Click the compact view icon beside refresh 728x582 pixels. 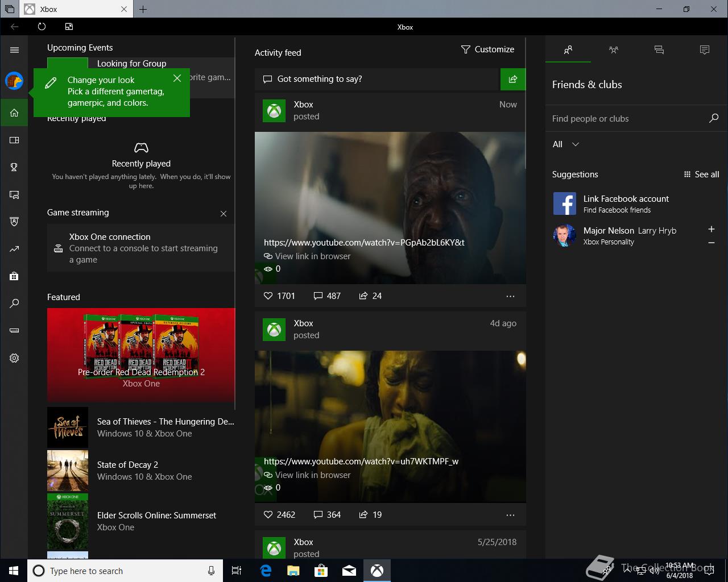(69, 27)
